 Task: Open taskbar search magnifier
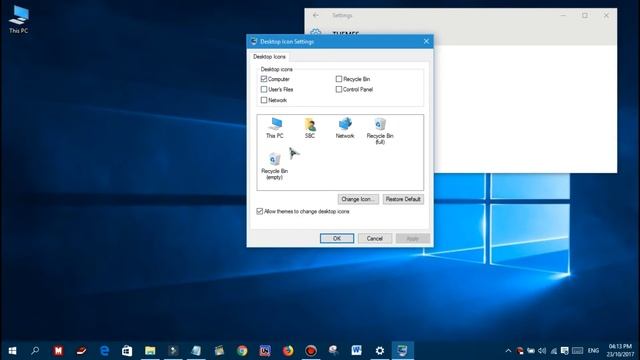coord(35,351)
